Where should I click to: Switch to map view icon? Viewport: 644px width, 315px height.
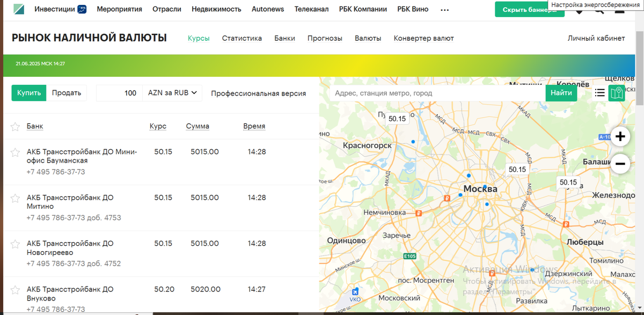coord(617,93)
